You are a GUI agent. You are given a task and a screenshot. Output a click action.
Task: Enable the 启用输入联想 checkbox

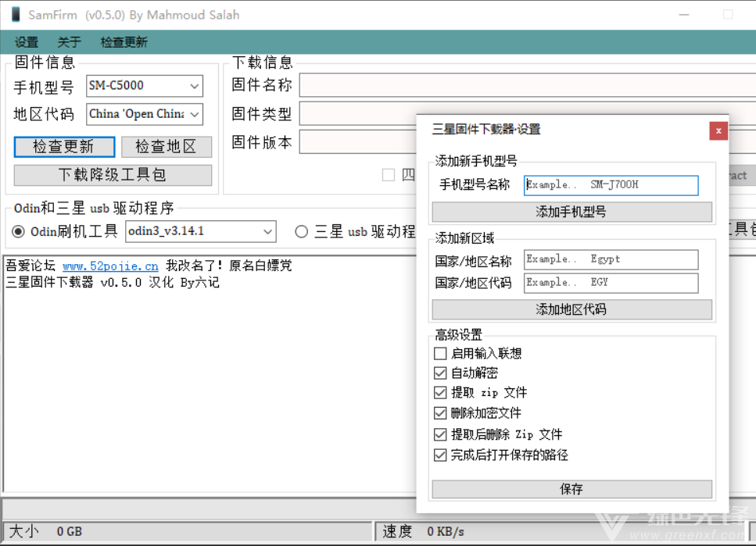point(440,353)
